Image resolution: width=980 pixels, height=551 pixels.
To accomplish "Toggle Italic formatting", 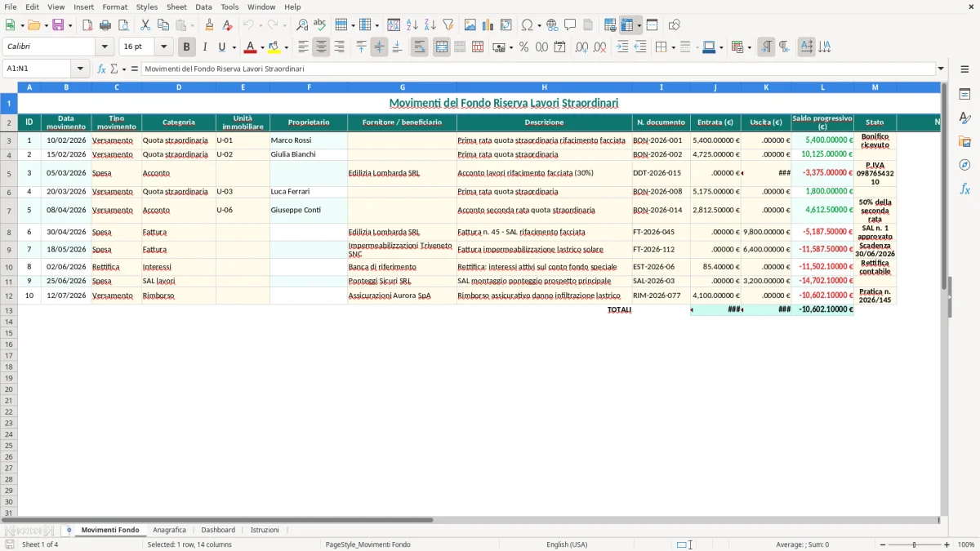I will pyautogui.click(x=204, y=47).
